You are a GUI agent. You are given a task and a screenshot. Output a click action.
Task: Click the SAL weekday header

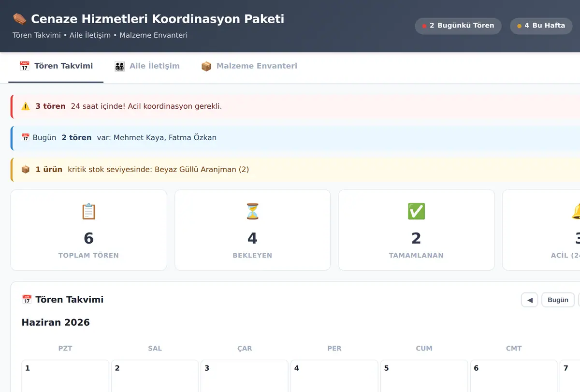[155, 348]
